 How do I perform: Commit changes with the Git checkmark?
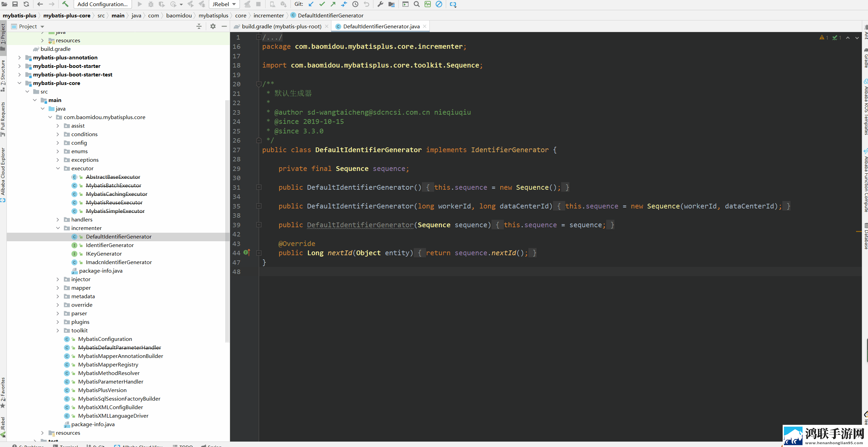click(322, 4)
